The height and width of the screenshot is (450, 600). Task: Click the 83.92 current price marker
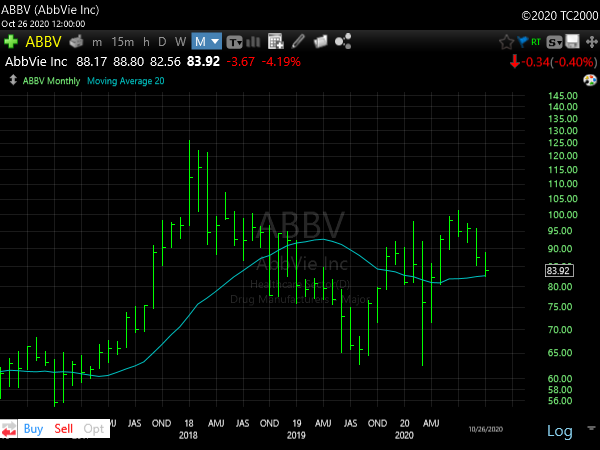click(x=559, y=271)
